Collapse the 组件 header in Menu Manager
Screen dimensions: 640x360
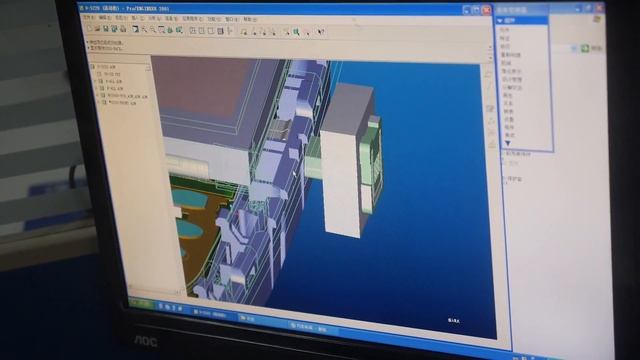[x=522, y=21]
